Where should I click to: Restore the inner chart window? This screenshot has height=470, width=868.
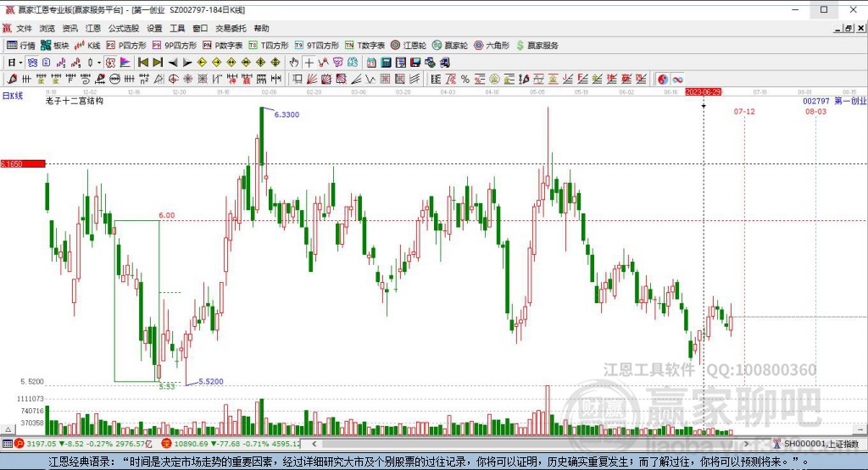(849, 28)
